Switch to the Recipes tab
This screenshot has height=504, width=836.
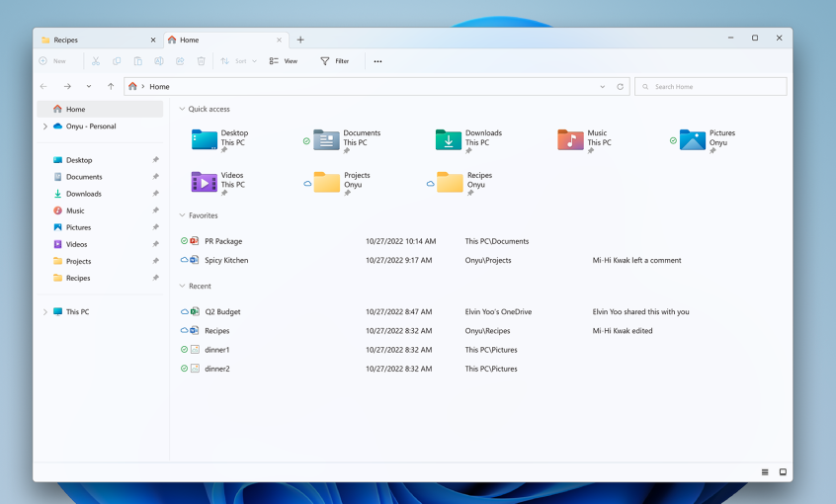[x=94, y=41]
